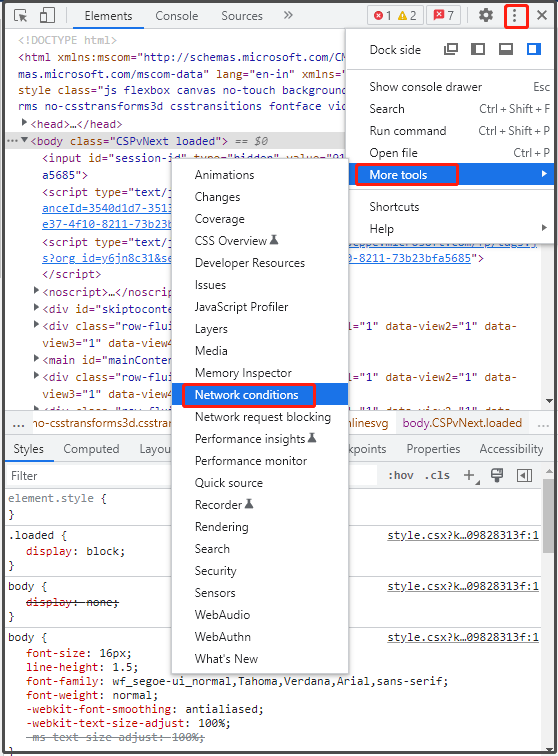Expand the noscript element node
Screen dimensions: 558x756
tap(36, 291)
